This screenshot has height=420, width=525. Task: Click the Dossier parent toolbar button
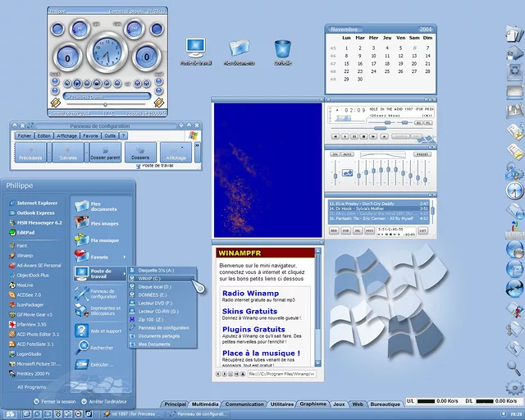105,152
